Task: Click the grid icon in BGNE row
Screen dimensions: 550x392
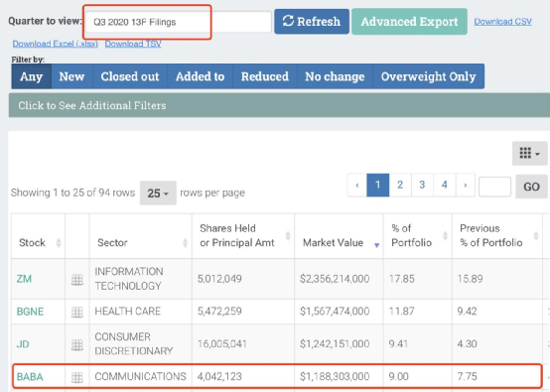Action: coord(77,312)
